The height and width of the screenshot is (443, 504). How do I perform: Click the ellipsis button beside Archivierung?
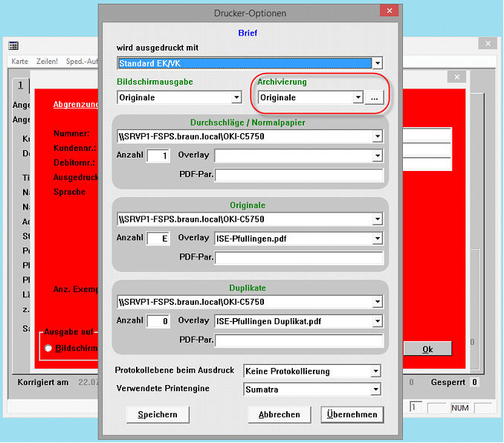[x=375, y=97]
